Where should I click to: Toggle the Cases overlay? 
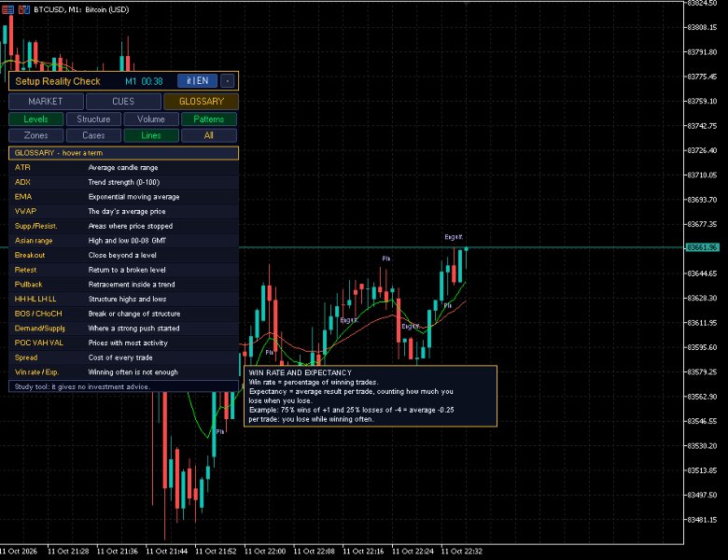(x=93, y=135)
